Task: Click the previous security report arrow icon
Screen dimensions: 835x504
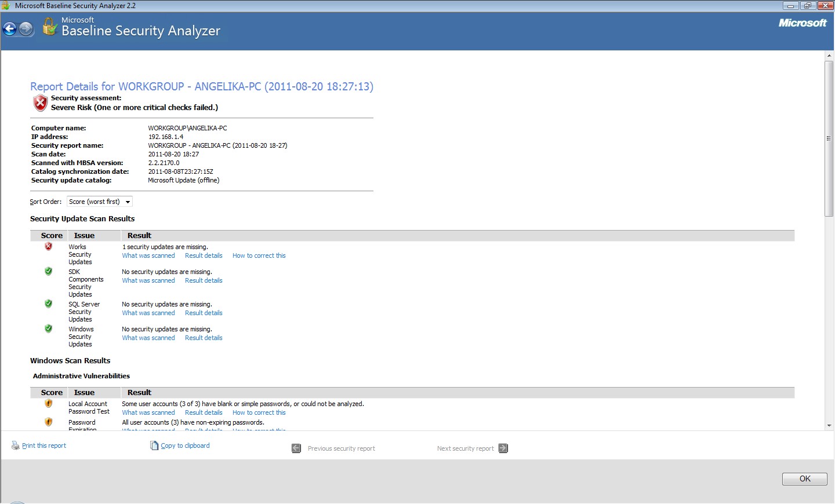Action: (x=296, y=448)
